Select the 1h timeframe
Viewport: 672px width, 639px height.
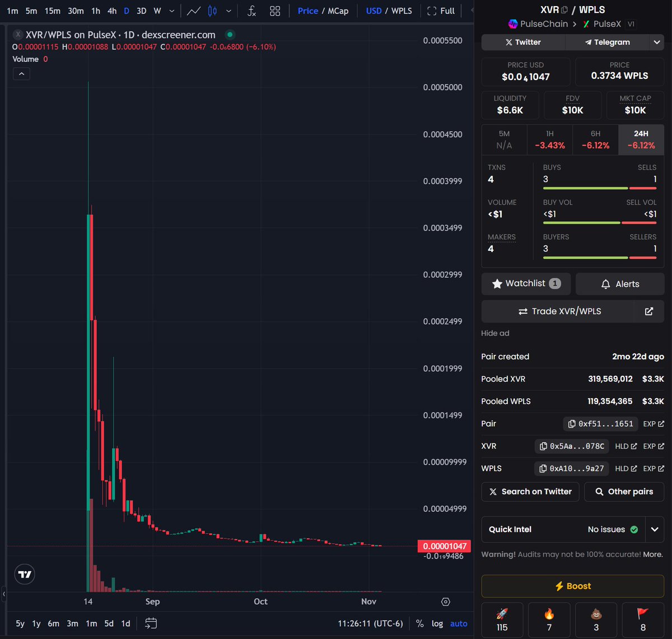[96, 11]
